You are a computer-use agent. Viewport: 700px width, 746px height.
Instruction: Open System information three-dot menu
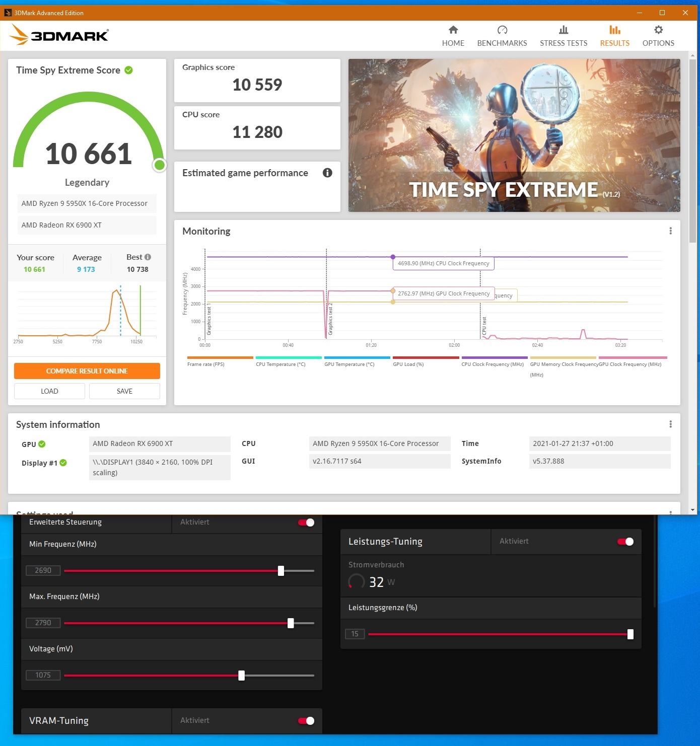coord(670,424)
